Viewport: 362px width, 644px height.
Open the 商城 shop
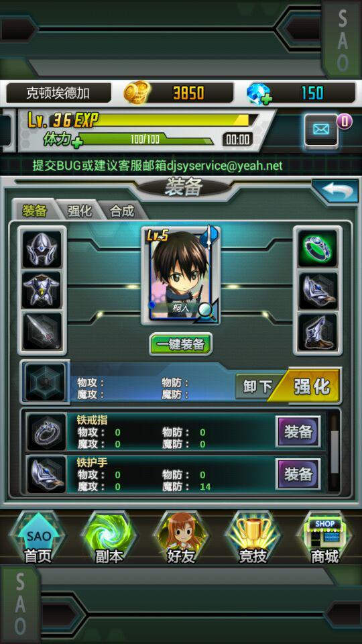click(325, 537)
